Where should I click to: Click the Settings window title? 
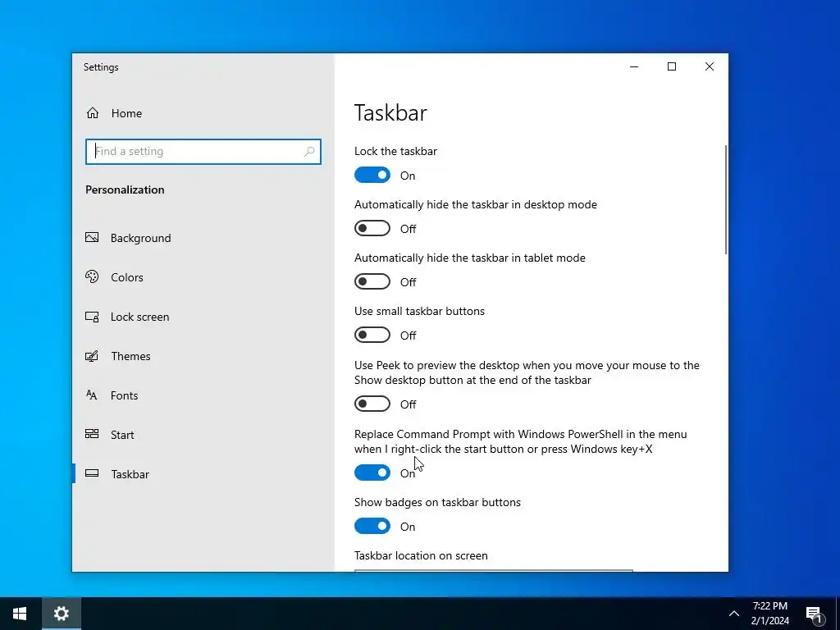pos(101,67)
